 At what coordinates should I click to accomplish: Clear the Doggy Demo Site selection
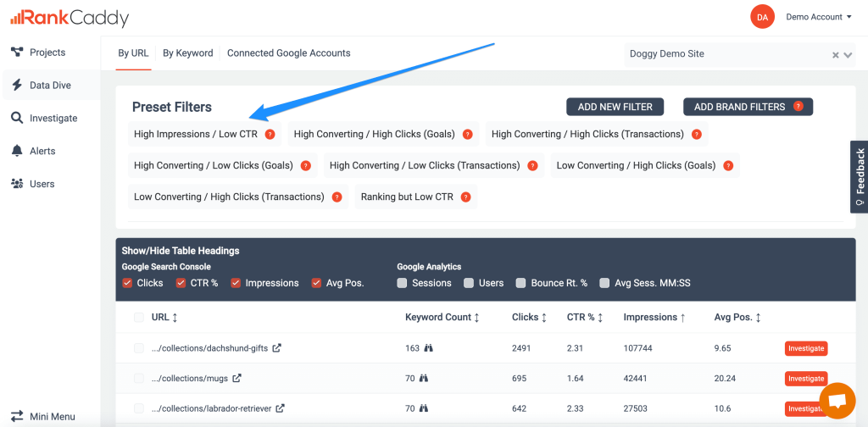tap(835, 55)
